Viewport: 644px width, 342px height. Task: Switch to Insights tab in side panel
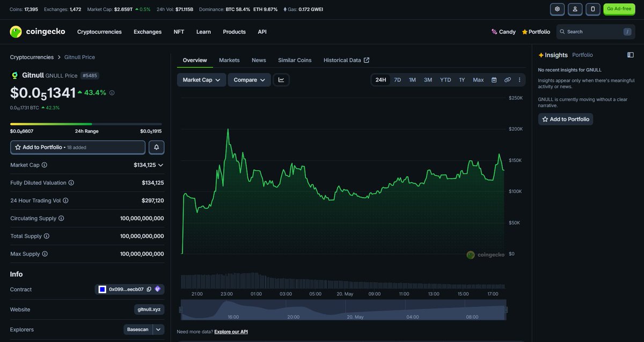tap(553, 55)
